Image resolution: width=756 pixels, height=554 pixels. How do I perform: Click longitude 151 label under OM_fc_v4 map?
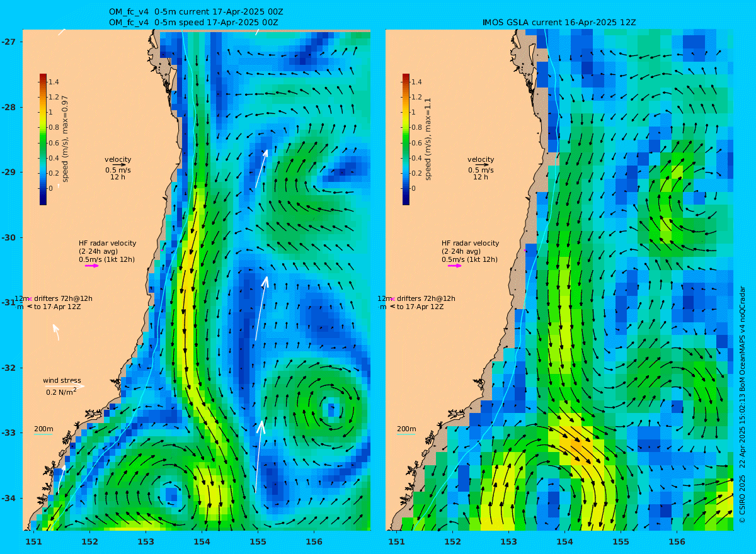[33, 541]
